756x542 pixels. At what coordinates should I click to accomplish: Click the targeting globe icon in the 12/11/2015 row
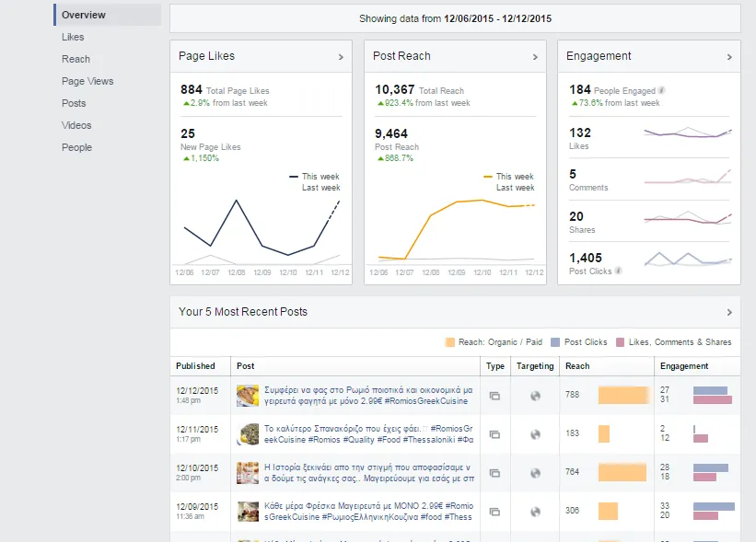click(535, 434)
